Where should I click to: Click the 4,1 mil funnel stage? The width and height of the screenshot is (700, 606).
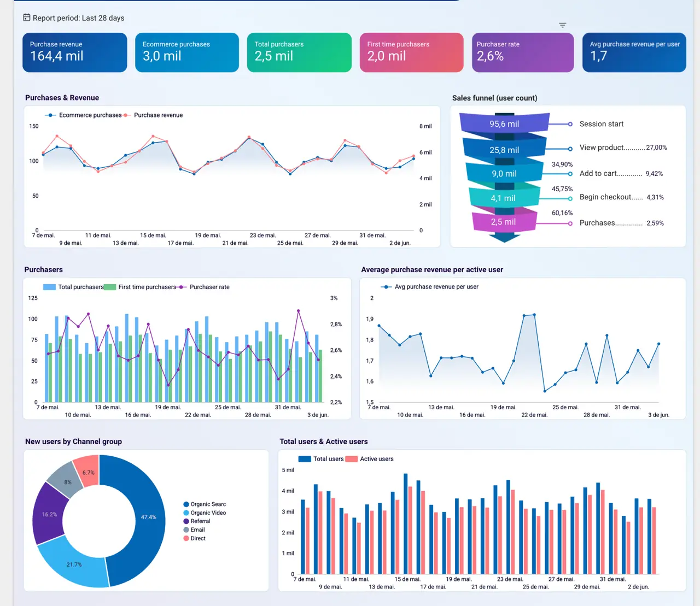(503, 198)
